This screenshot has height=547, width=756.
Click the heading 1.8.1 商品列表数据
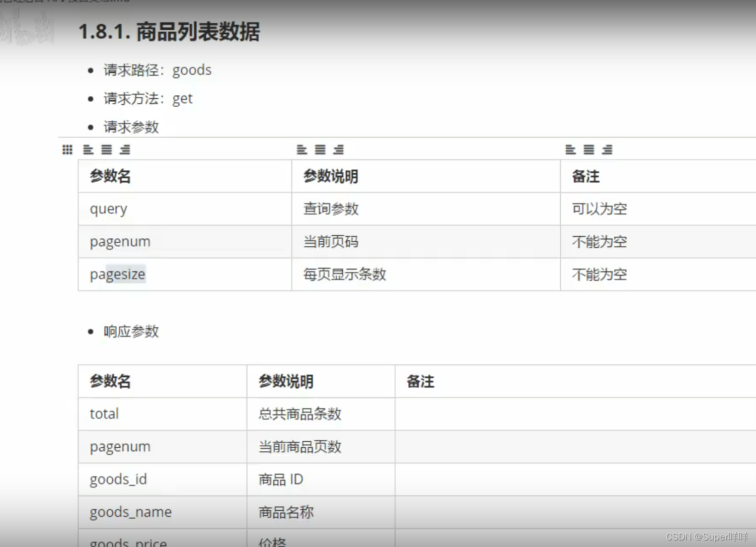(x=170, y=32)
